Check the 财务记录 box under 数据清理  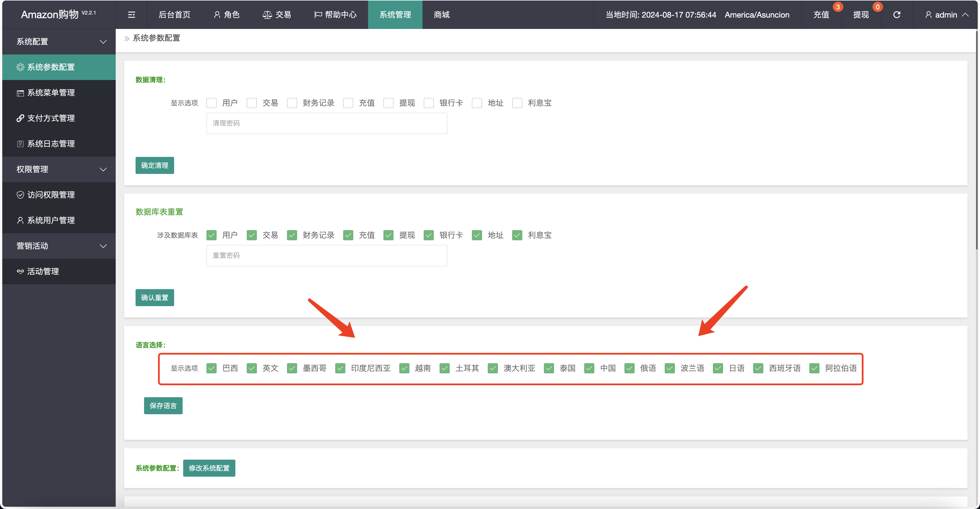pos(292,103)
